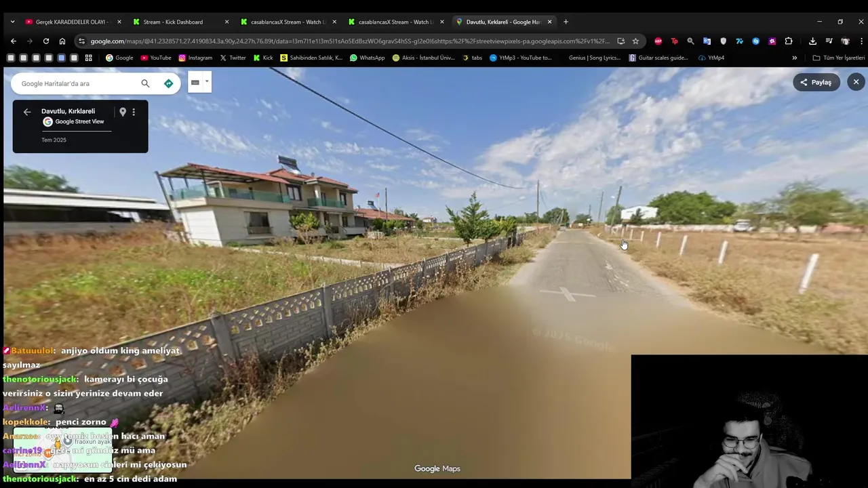Open the Street View three-dot options

134,112
